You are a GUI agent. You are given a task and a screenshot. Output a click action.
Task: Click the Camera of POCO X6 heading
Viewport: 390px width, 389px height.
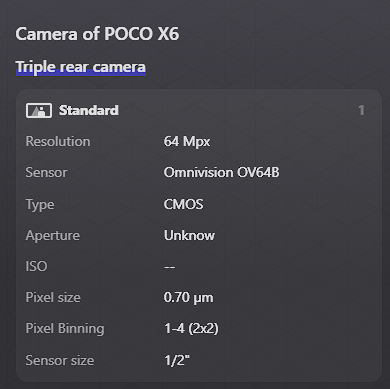point(97,34)
